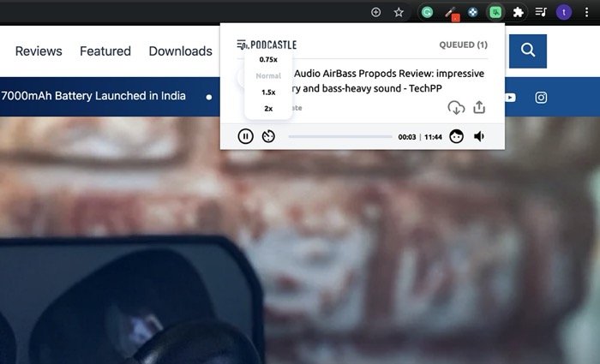This screenshot has width=600, height=364.
Task: Open the voice selection face icon
Action: click(456, 136)
